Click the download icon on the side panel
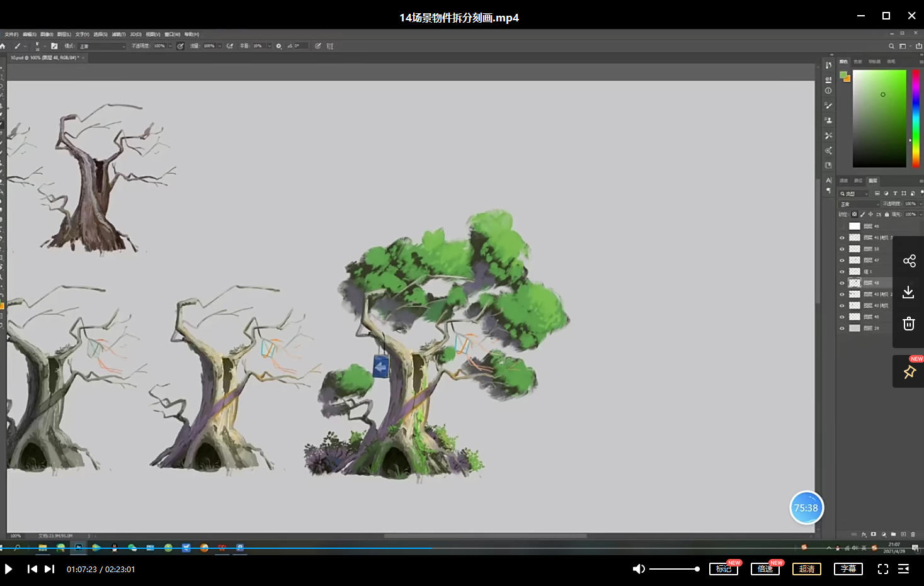This screenshot has height=586, width=924. [908, 292]
